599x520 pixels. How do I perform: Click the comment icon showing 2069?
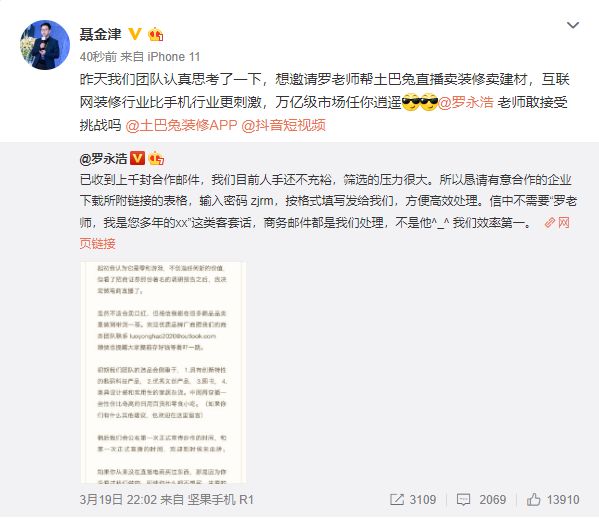tap(463, 500)
